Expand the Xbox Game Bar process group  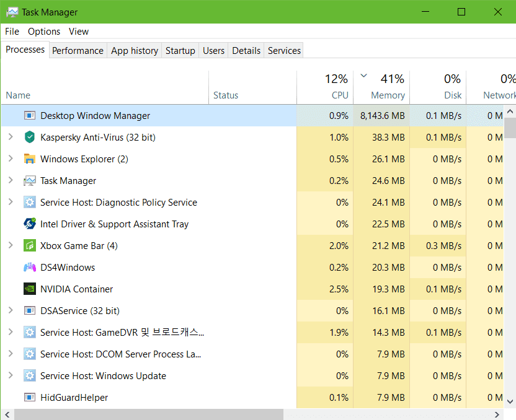click(x=10, y=246)
